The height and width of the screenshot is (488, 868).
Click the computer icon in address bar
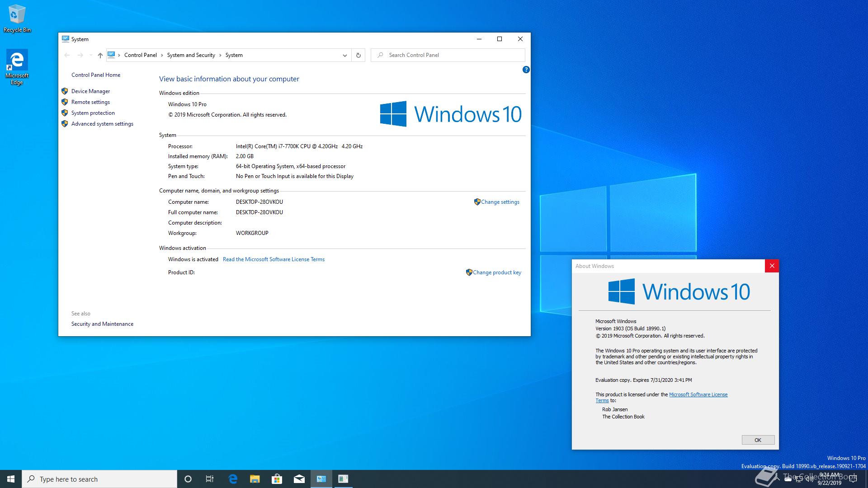pyautogui.click(x=111, y=55)
